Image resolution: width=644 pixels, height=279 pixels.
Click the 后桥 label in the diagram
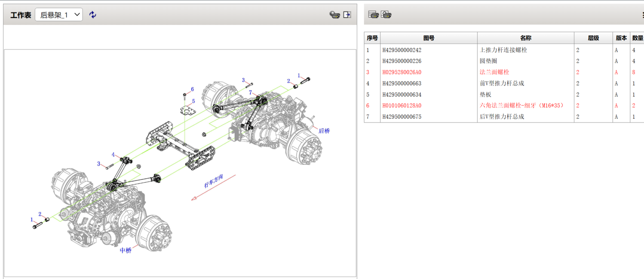pos(324,131)
